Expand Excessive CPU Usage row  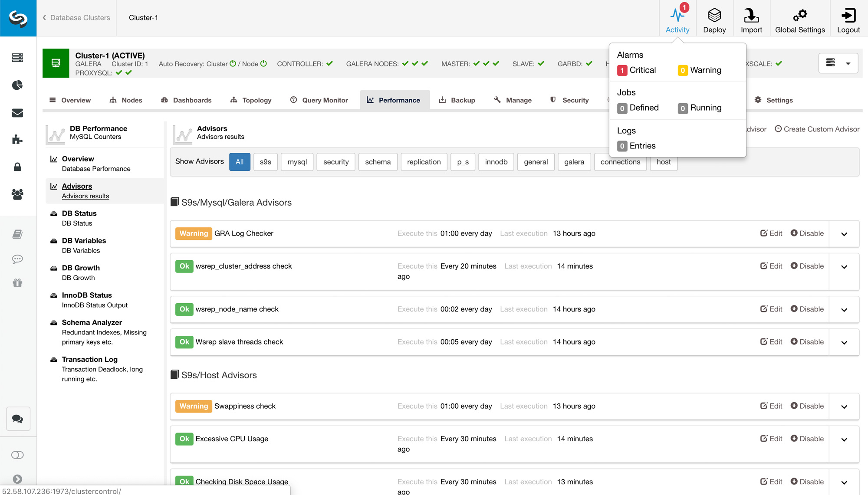(844, 439)
